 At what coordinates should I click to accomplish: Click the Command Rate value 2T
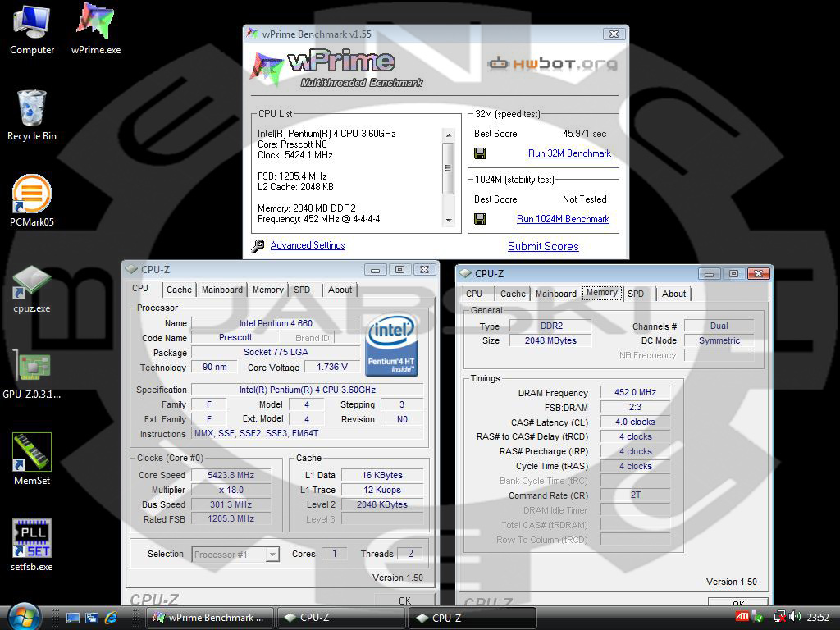635,495
